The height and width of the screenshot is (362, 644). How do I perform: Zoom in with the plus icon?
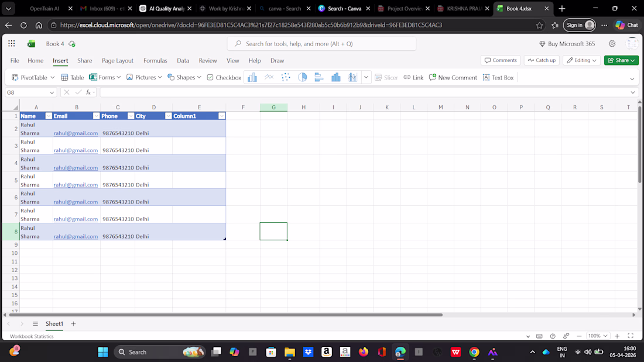coord(617,336)
